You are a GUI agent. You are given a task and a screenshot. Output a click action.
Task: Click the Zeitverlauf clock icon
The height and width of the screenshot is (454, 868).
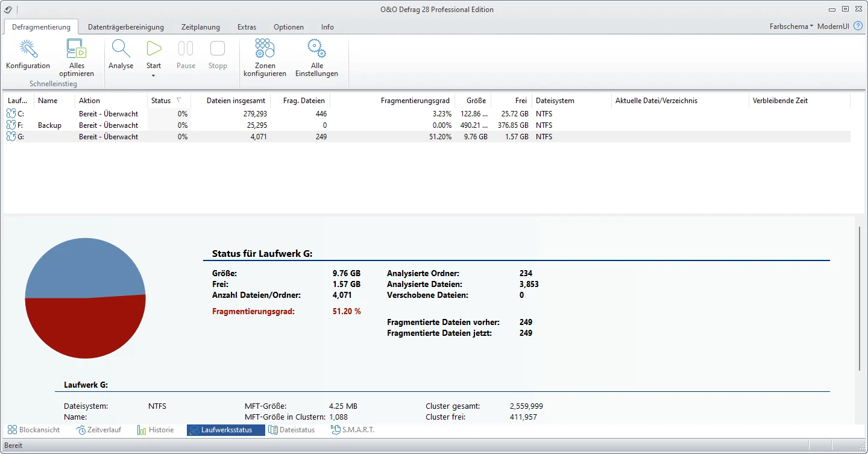[x=81, y=430]
